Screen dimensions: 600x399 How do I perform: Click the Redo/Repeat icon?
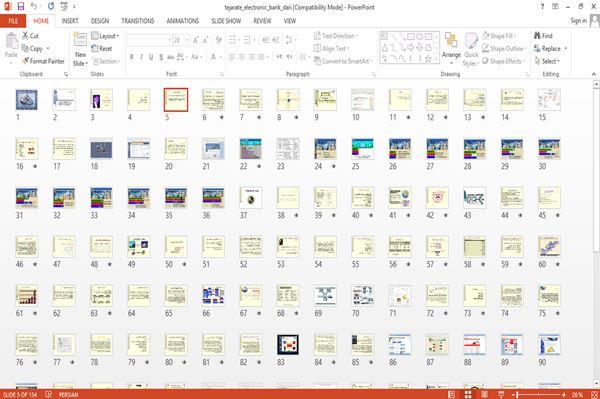(x=51, y=6)
